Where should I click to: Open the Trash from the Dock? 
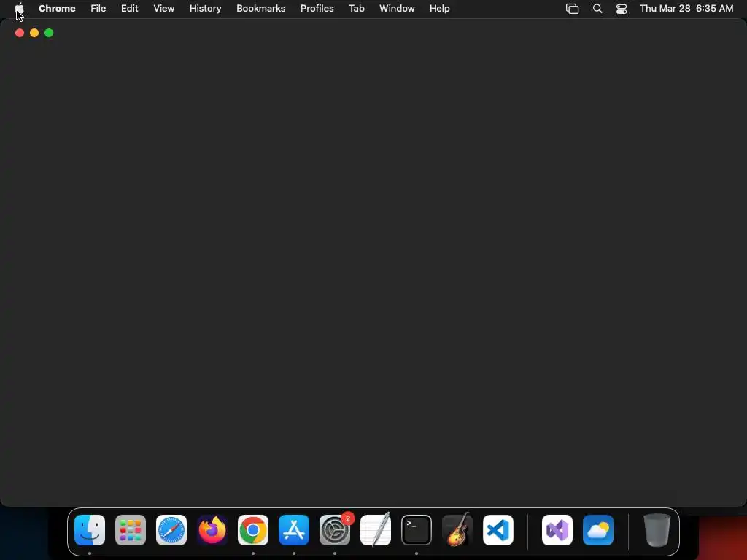[x=657, y=530]
